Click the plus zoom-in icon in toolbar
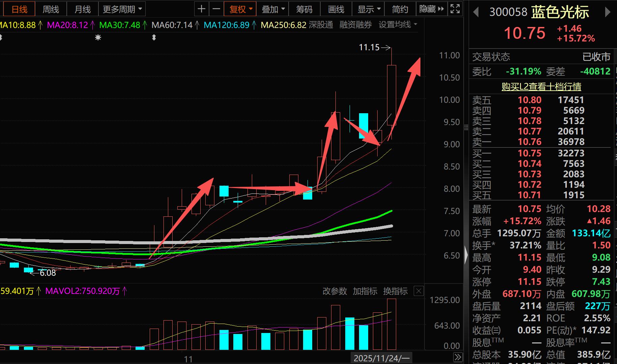The width and height of the screenshot is (617, 364). coord(202,9)
